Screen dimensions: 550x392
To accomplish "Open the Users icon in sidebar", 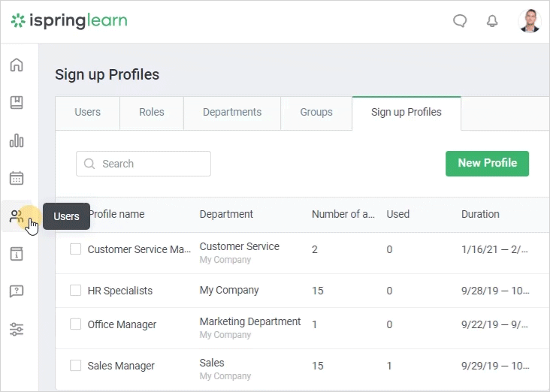I will (16, 216).
